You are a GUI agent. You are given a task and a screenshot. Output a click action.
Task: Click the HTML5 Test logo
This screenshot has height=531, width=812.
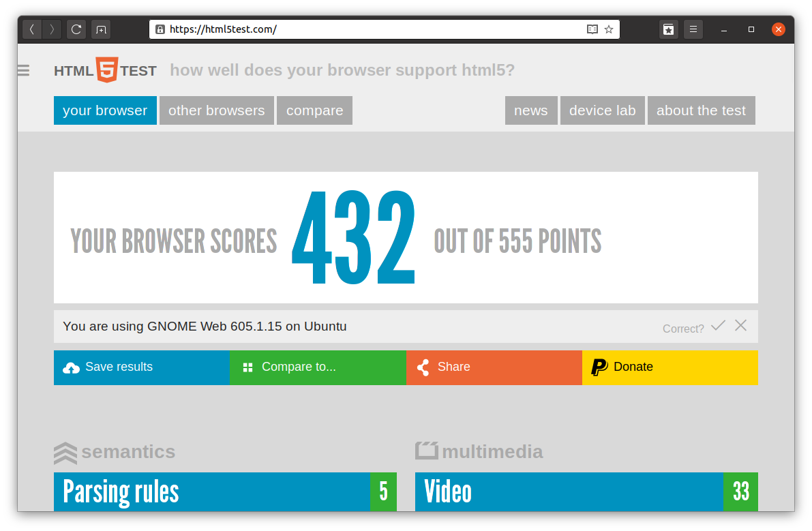click(106, 70)
